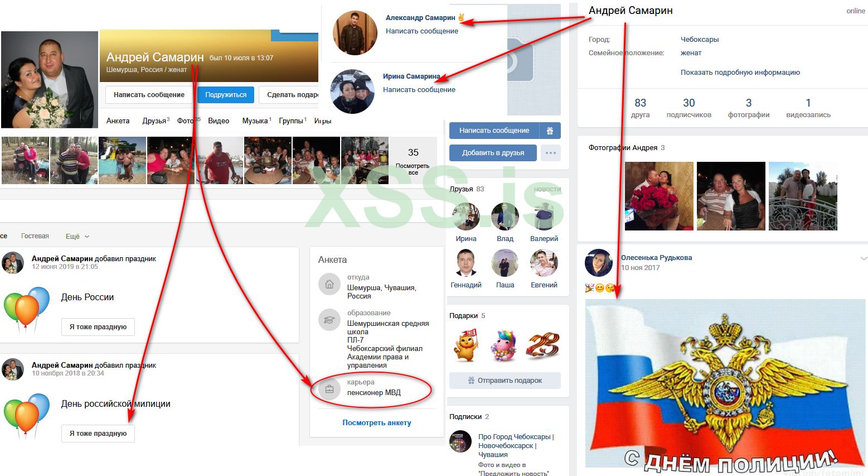The image size is (868, 476).
Task: Open the Посмотреть анкету link
Action: click(x=377, y=422)
